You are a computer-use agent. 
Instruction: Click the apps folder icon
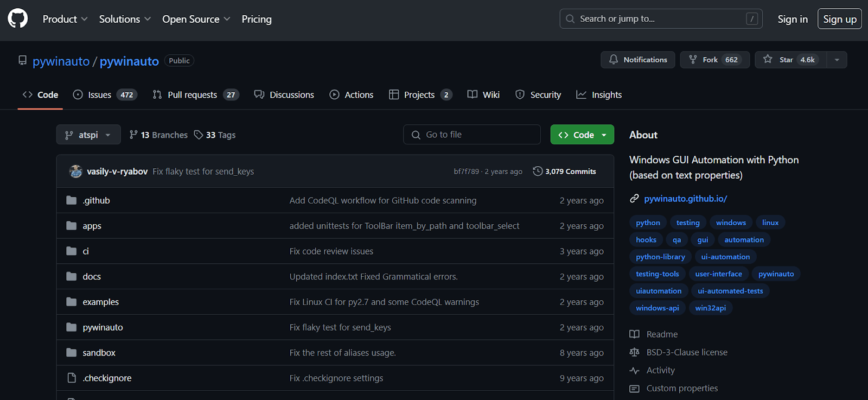(x=71, y=225)
